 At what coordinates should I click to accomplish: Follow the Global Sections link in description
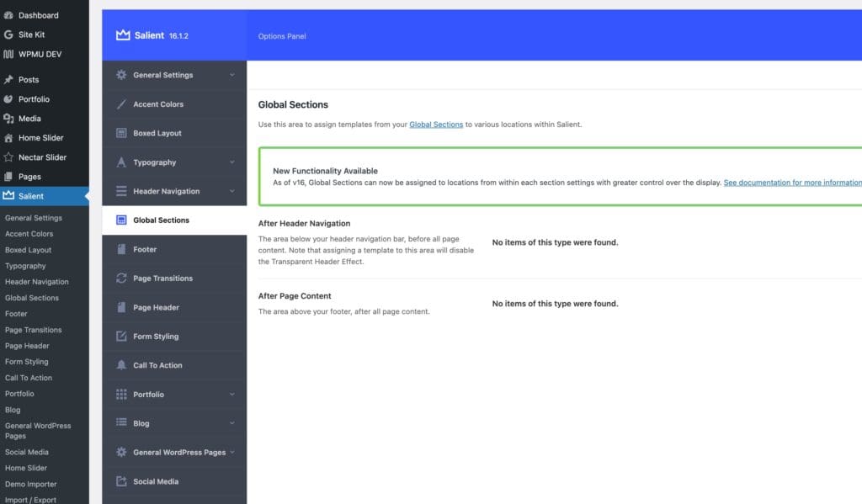pos(436,125)
